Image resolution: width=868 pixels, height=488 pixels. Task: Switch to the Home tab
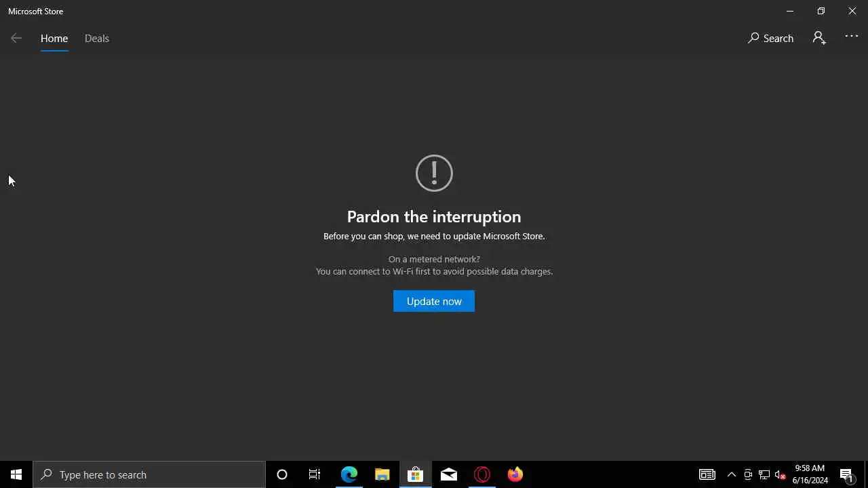(54, 39)
